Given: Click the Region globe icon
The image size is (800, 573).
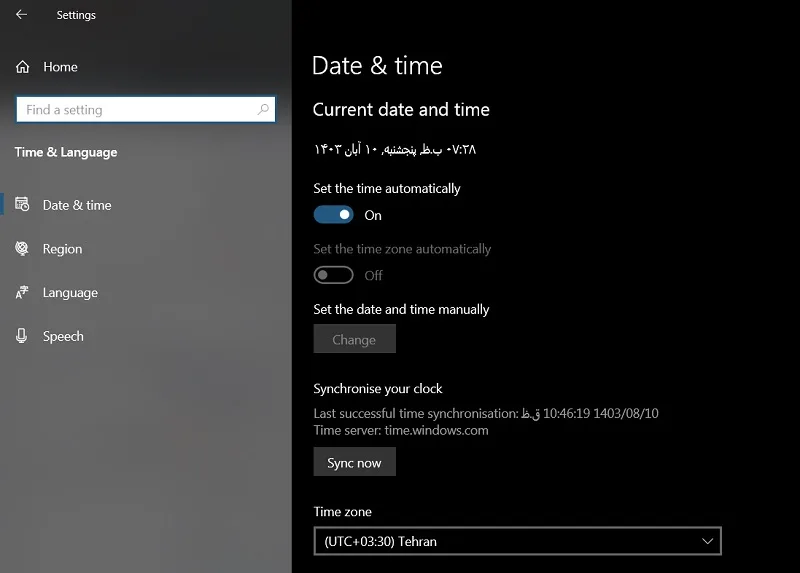Looking at the screenshot, I should 22,248.
